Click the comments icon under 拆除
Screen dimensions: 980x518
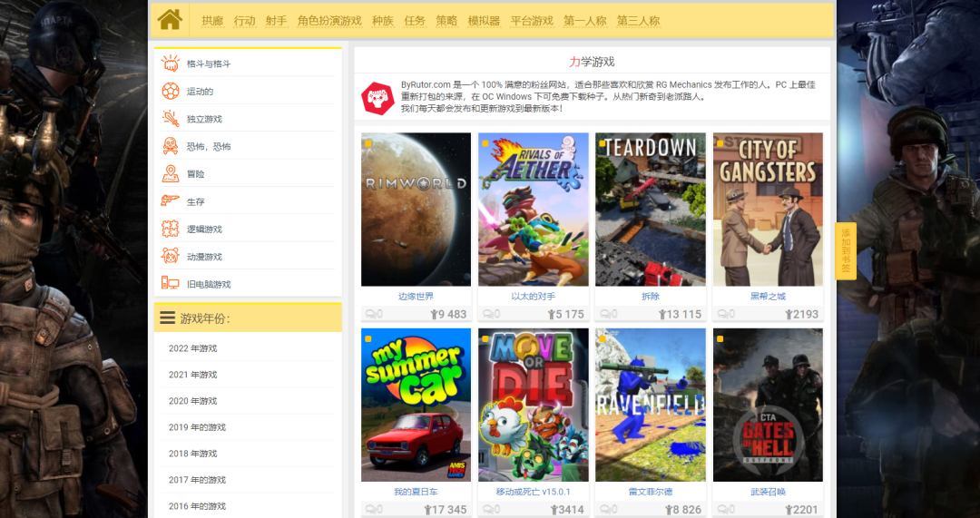605,314
